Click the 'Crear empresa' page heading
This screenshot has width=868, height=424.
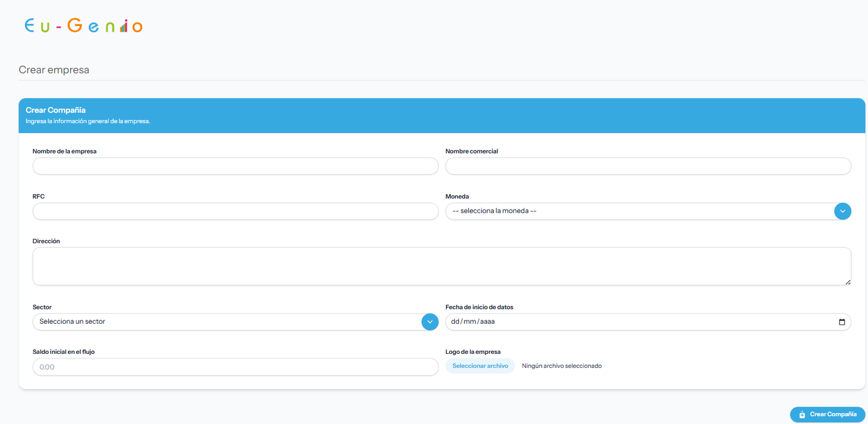54,70
